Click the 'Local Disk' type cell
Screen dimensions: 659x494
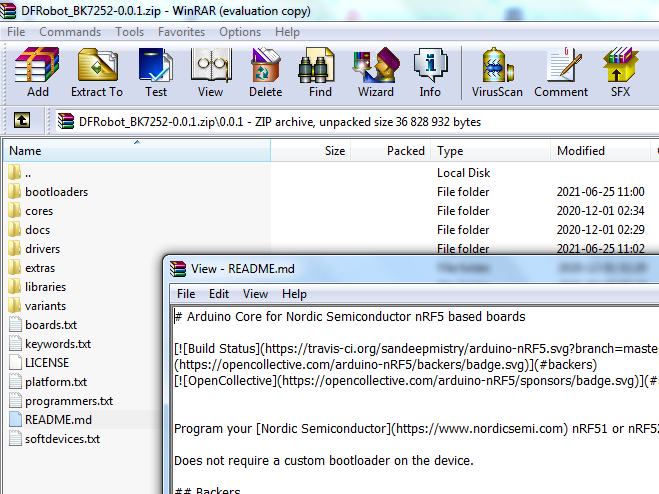[463, 173]
